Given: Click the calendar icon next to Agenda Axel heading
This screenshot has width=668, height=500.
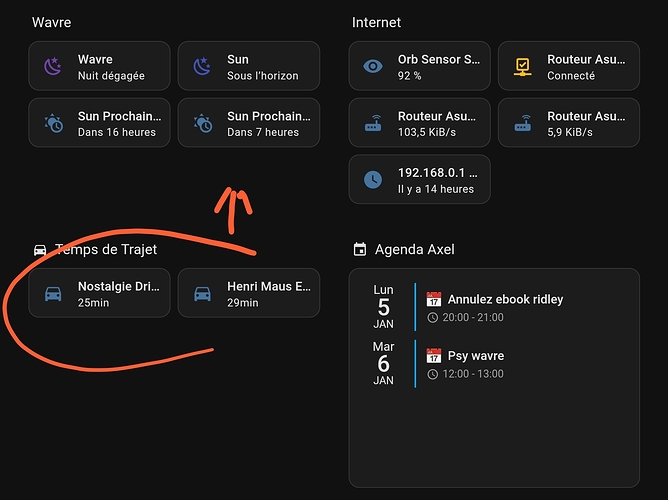Looking at the screenshot, I should pyautogui.click(x=360, y=249).
